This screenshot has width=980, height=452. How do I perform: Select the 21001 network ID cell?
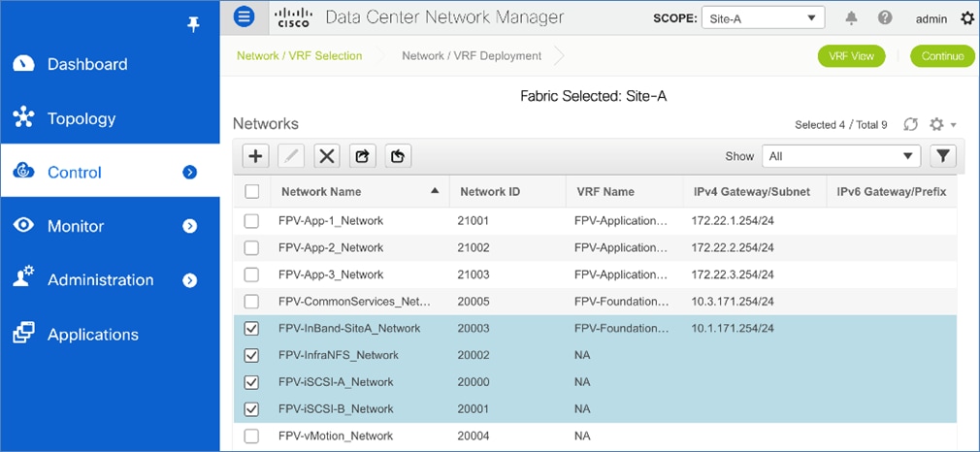tap(474, 221)
